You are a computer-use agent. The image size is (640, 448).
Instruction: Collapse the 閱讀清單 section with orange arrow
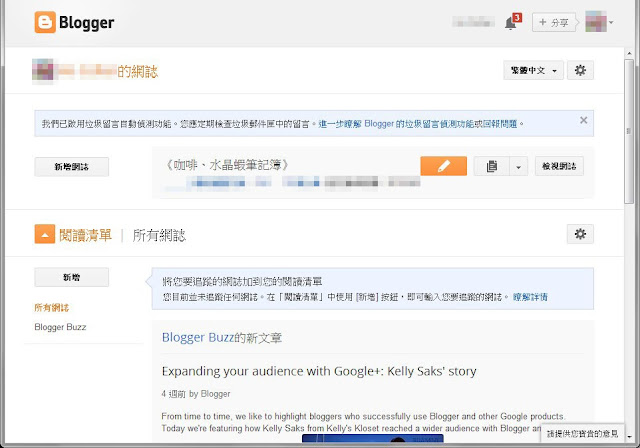pos(44,234)
